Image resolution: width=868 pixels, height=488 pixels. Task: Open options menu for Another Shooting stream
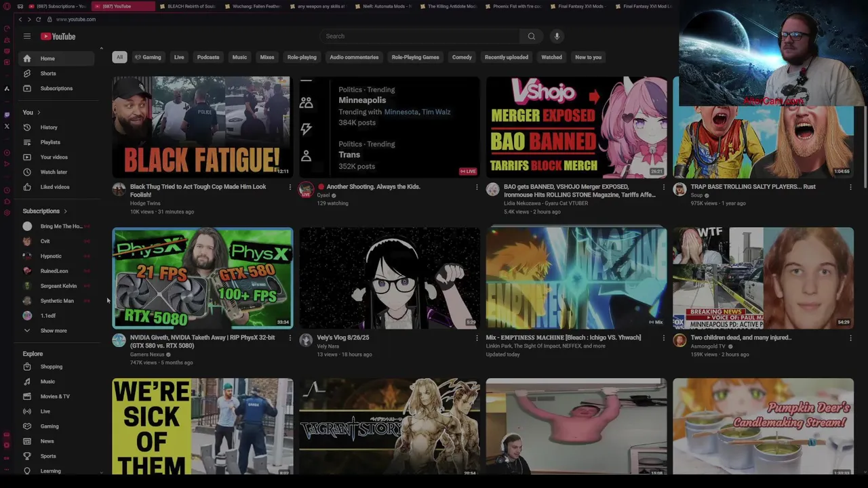476,187
